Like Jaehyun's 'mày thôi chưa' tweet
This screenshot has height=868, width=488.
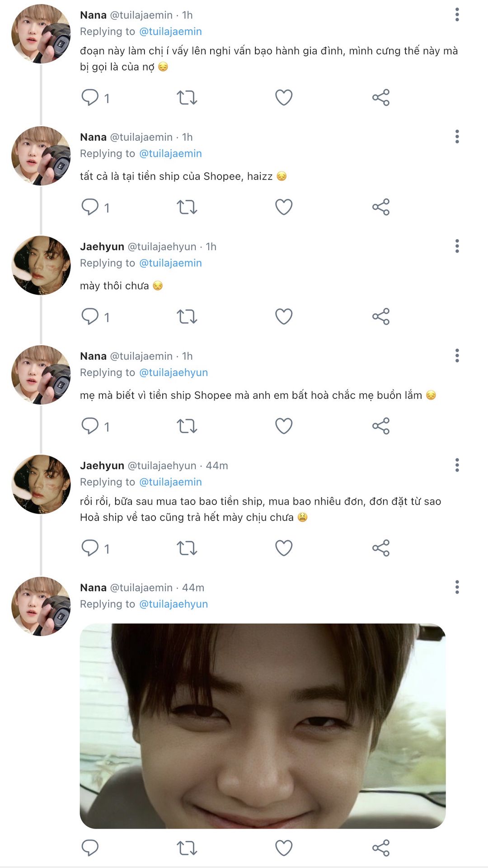tap(284, 316)
